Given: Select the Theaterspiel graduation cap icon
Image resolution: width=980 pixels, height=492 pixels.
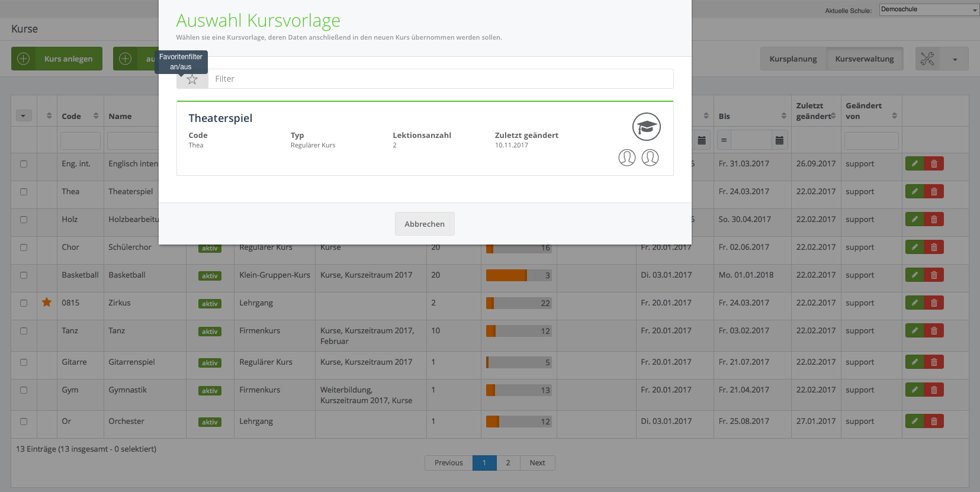Looking at the screenshot, I should click(646, 127).
